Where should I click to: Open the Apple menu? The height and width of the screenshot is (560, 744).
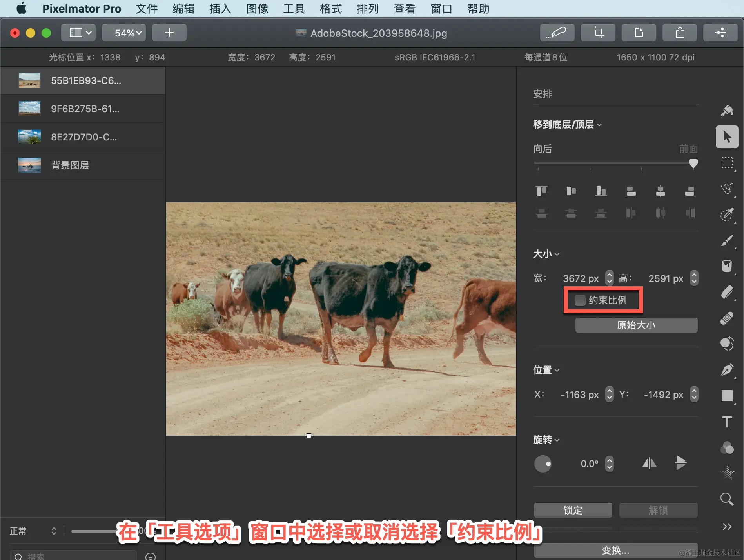pos(22,8)
